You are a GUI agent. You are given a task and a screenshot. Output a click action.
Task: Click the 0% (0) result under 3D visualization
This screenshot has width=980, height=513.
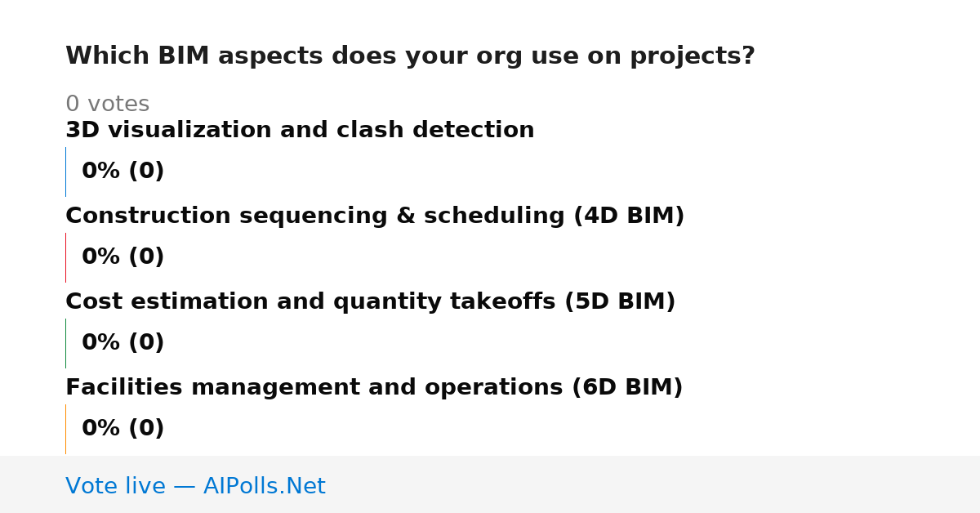[x=123, y=172]
